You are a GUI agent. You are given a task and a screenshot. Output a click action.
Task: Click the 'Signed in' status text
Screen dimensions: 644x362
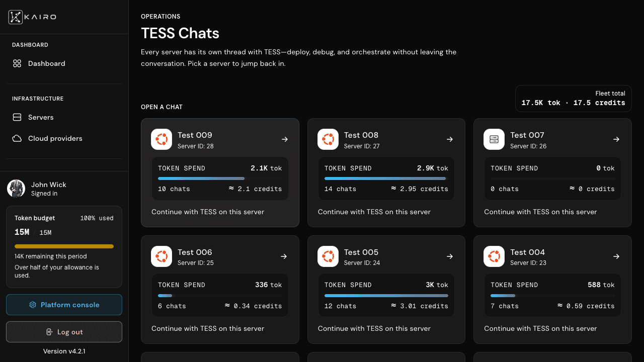44,194
